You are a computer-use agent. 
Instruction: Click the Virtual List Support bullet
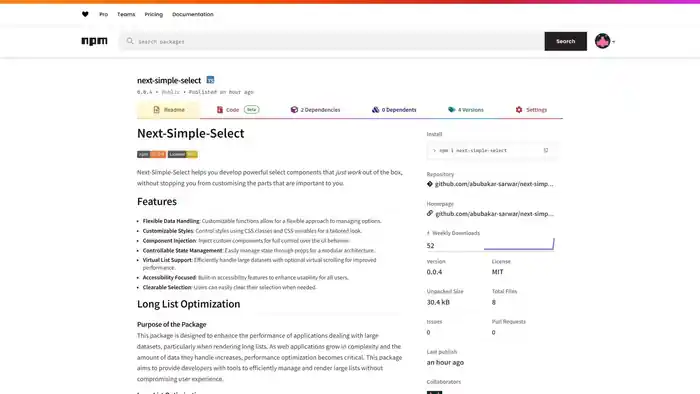(259, 264)
